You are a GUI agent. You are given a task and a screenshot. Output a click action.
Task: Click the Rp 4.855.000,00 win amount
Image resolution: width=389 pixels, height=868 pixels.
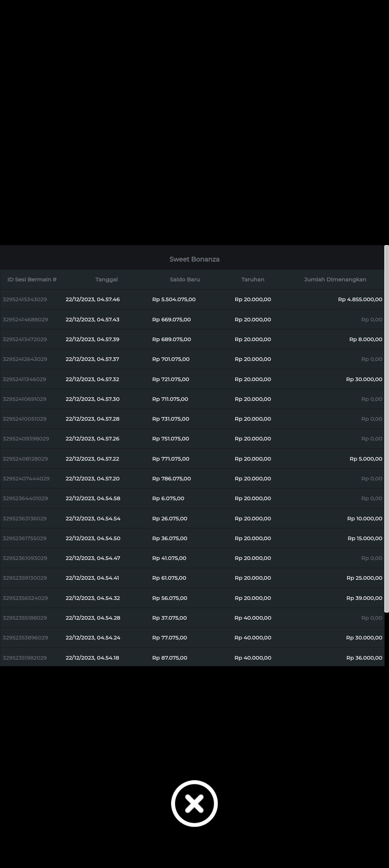click(360, 299)
